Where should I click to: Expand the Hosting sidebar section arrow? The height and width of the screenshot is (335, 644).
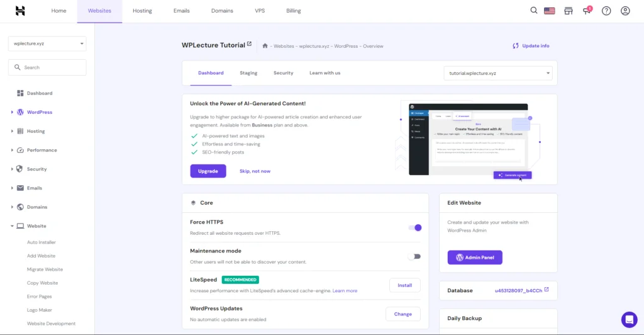[x=12, y=131]
